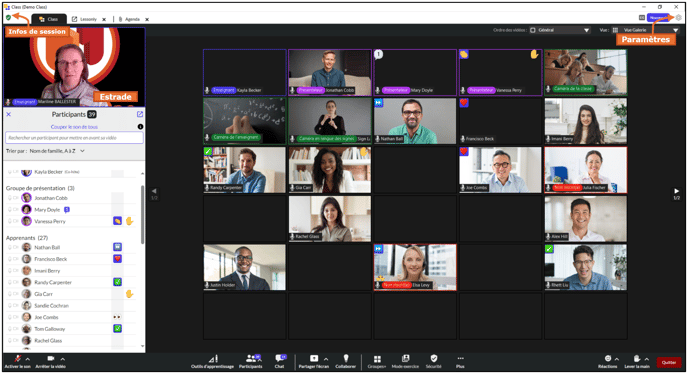The image size is (688, 374).
Task: Toggle Activer le son microphone
Action: pos(18,358)
